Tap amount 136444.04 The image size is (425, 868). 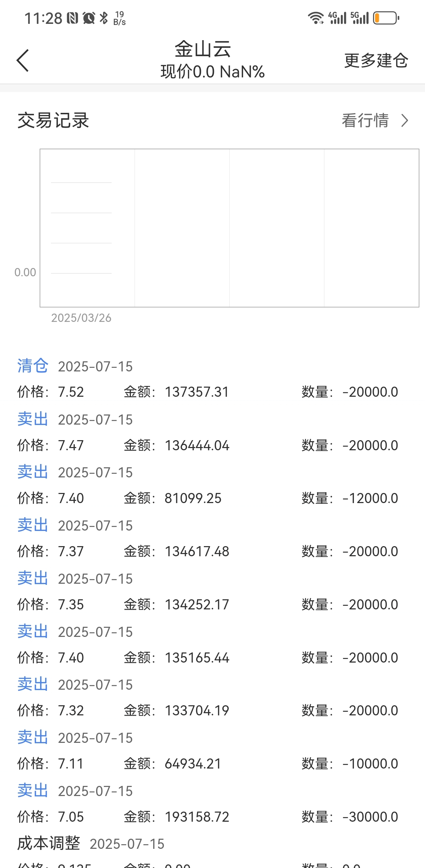pos(197,445)
